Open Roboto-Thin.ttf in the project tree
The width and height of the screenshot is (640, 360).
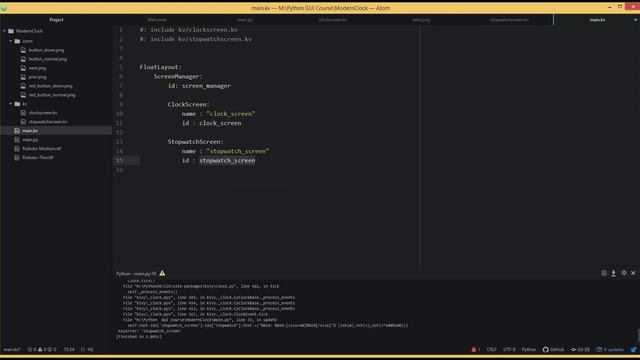click(38, 158)
